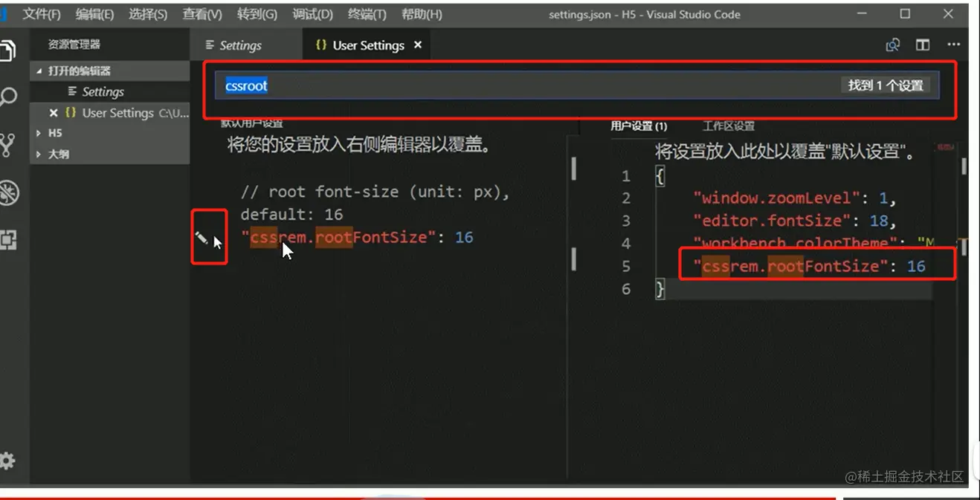This screenshot has height=500, width=980.
Task: Open the 选择(S) menu
Action: tap(148, 14)
